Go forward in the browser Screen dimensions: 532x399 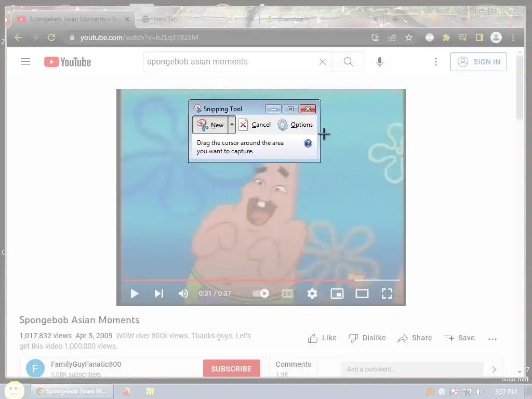(35, 37)
